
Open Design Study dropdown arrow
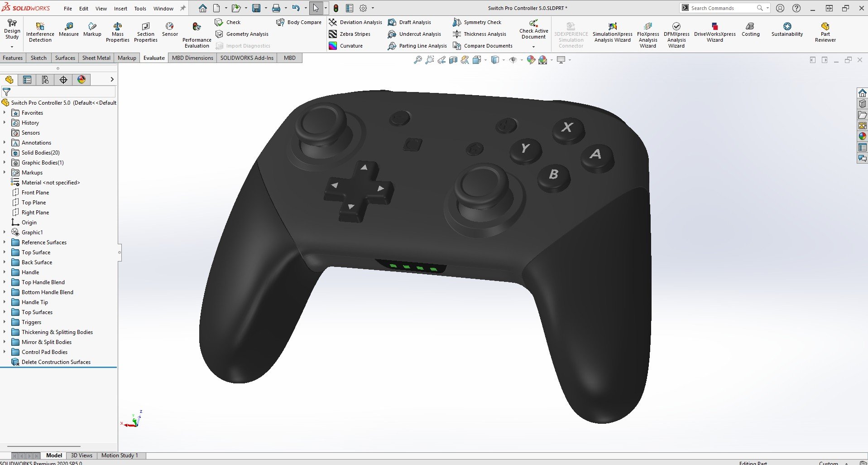click(x=12, y=47)
